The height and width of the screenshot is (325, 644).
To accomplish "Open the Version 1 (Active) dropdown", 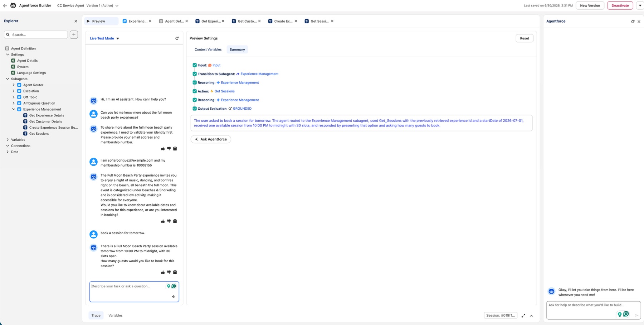I will coord(117,6).
